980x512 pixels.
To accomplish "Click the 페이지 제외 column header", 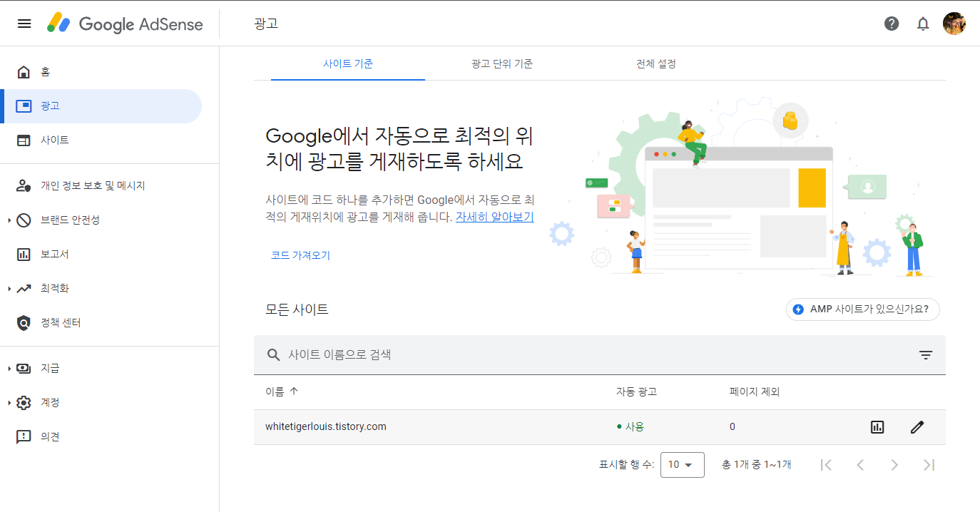I will pos(755,391).
